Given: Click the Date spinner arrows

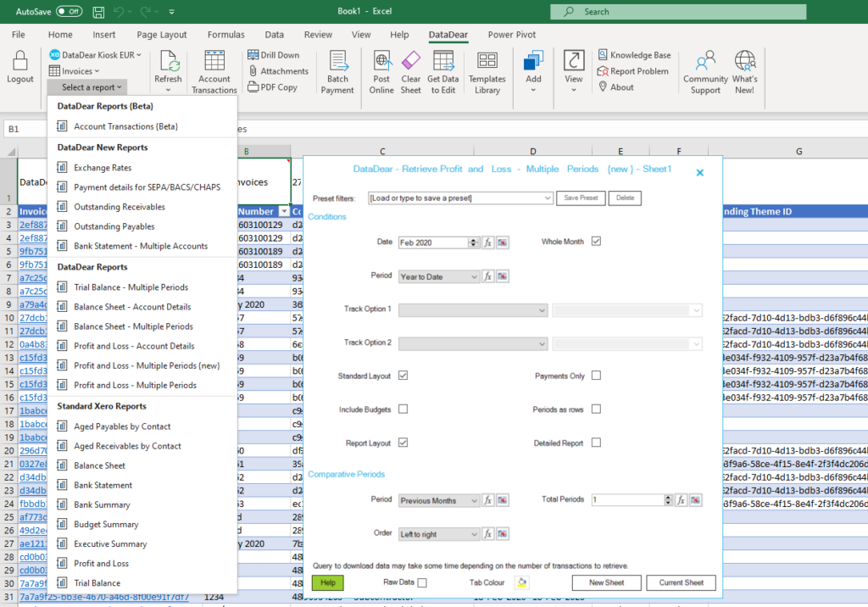Looking at the screenshot, I should tap(473, 242).
